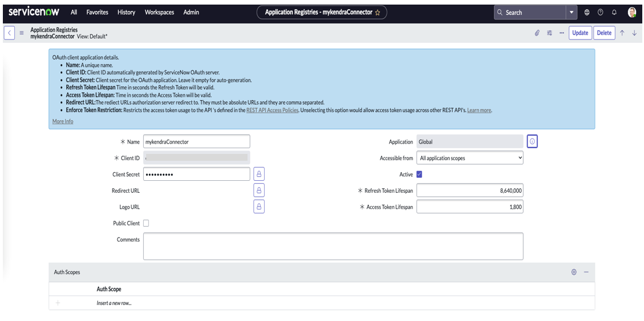
Task: Go back with the left chevron button
Action: (9, 33)
